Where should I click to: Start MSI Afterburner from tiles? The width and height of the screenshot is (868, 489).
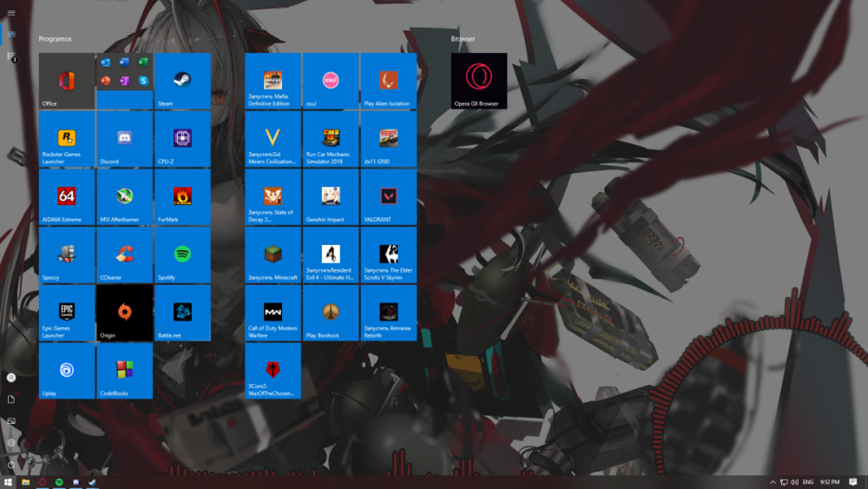[x=124, y=197]
